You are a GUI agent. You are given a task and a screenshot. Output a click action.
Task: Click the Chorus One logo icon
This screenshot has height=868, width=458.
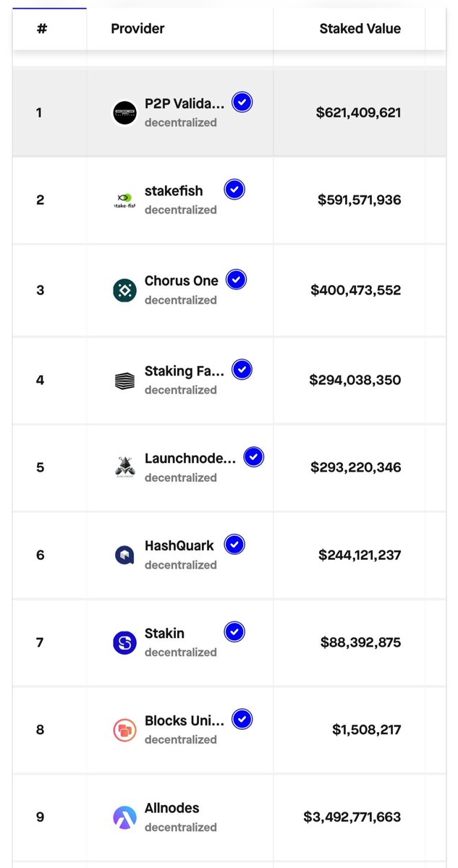(x=125, y=290)
